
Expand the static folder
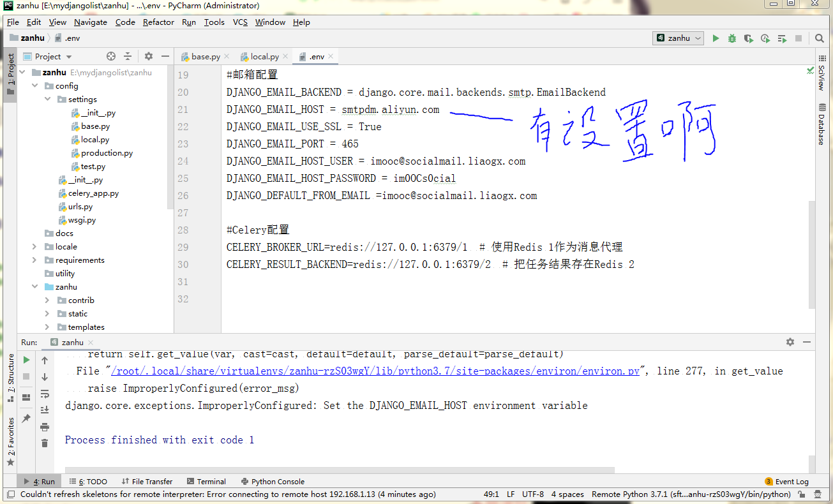tap(47, 313)
